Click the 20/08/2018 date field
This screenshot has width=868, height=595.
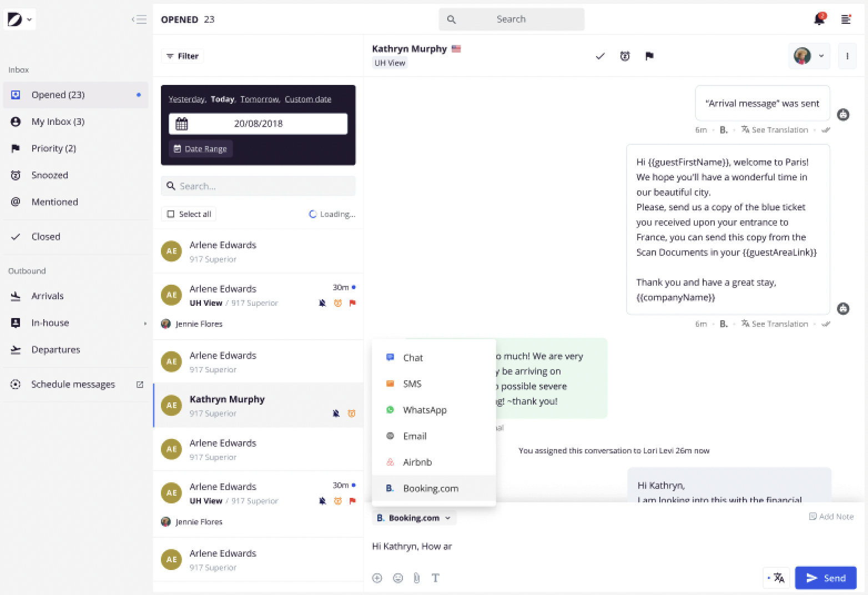pyautogui.click(x=258, y=124)
